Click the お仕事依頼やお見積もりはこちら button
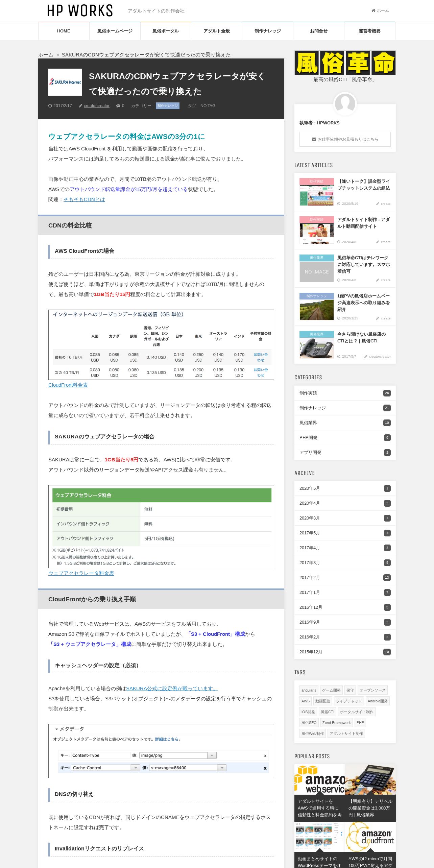 click(x=345, y=139)
